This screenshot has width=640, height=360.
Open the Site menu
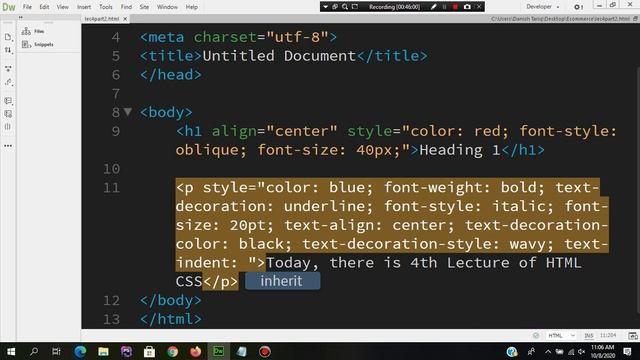[x=144, y=7]
